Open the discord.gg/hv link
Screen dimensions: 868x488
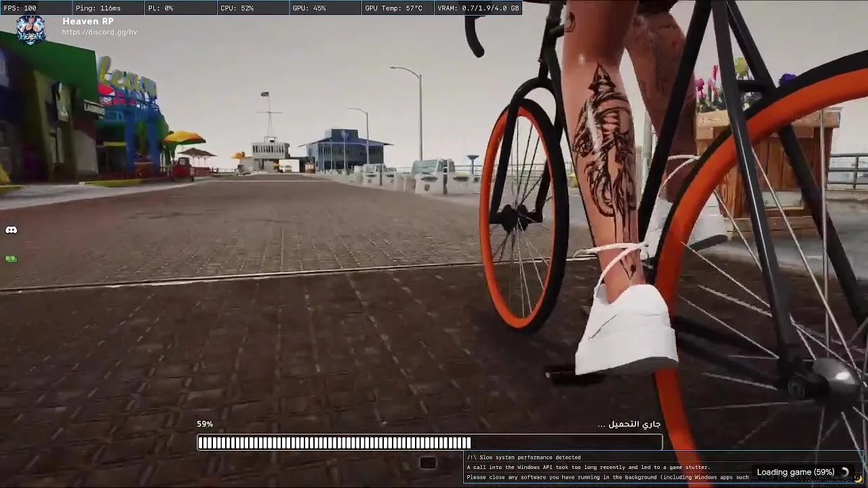[100, 33]
